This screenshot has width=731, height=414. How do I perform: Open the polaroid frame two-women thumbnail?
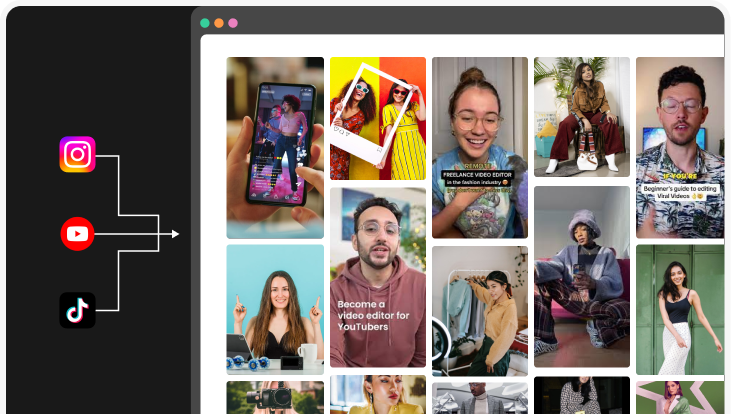[x=378, y=118]
